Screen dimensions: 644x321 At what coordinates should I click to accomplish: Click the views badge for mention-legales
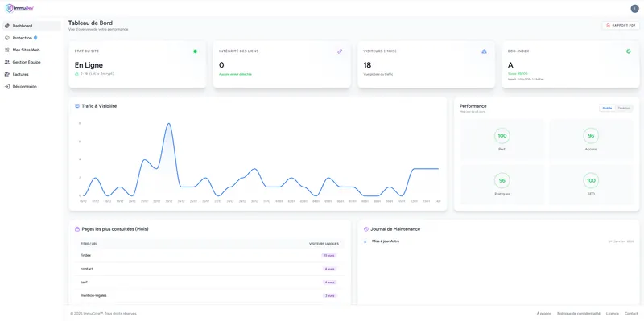[330, 295]
